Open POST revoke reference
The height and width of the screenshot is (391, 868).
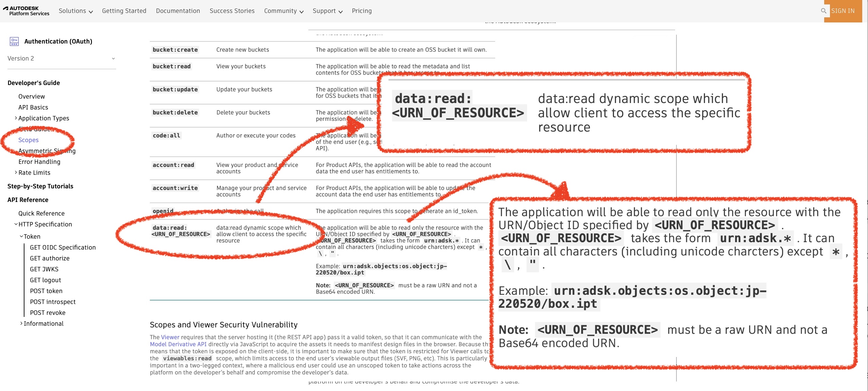point(48,313)
